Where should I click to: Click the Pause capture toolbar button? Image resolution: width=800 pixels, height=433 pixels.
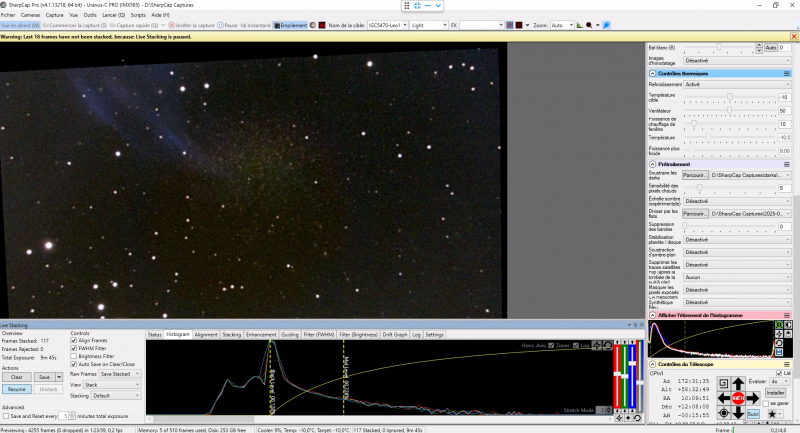[x=228, y=25]
